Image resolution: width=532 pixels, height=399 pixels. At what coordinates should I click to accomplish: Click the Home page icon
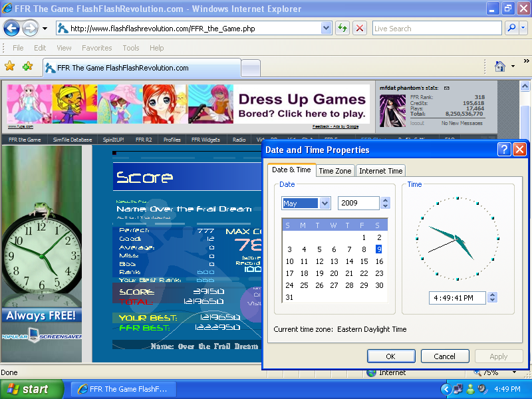click(500, 66)
